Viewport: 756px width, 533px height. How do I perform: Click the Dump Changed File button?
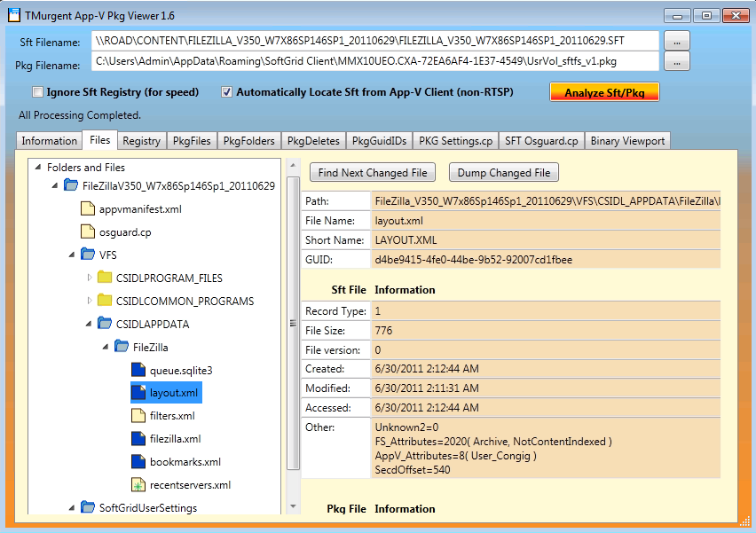pos(504,173)
